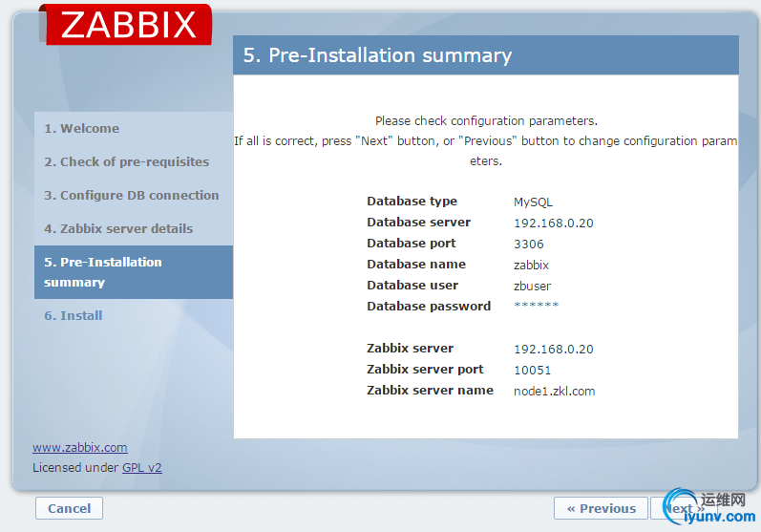Click the 'Please check configuration parameters.' text

pos(486,120)
